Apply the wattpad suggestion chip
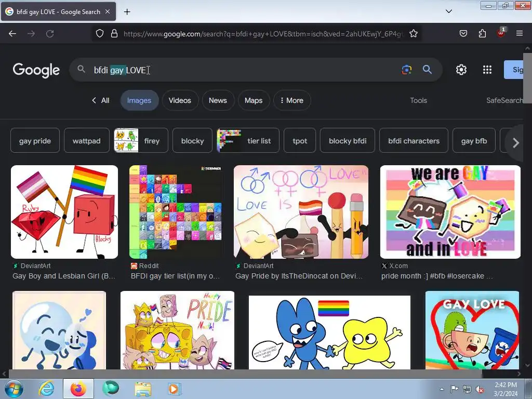This screenshot has width=532, height=399. coord(87,140)
